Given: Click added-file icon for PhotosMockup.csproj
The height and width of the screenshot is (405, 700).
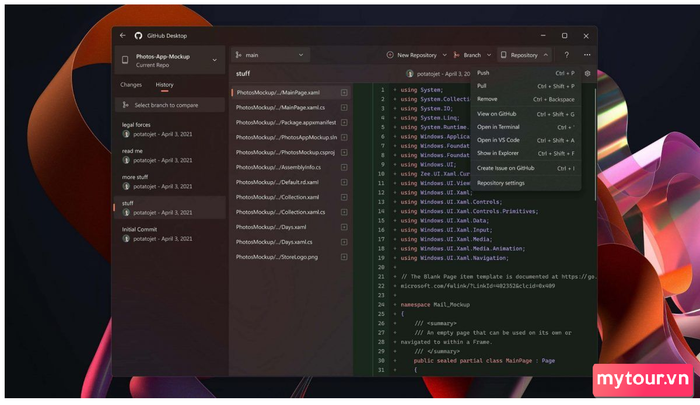Looking at the screenshot, I should click(x=344, y=152).
